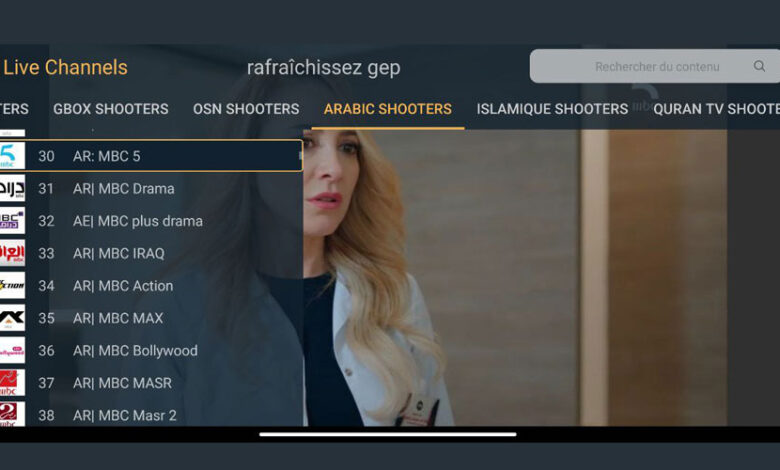Play channel 38 AR| MBC Masr 2
The image size is (780, 470).
pos(151,415)
